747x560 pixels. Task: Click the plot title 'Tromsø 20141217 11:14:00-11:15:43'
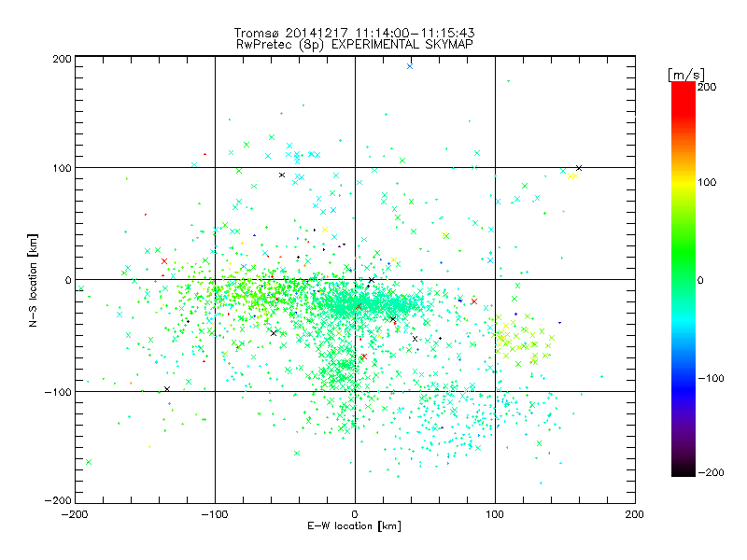coord(354,33)
